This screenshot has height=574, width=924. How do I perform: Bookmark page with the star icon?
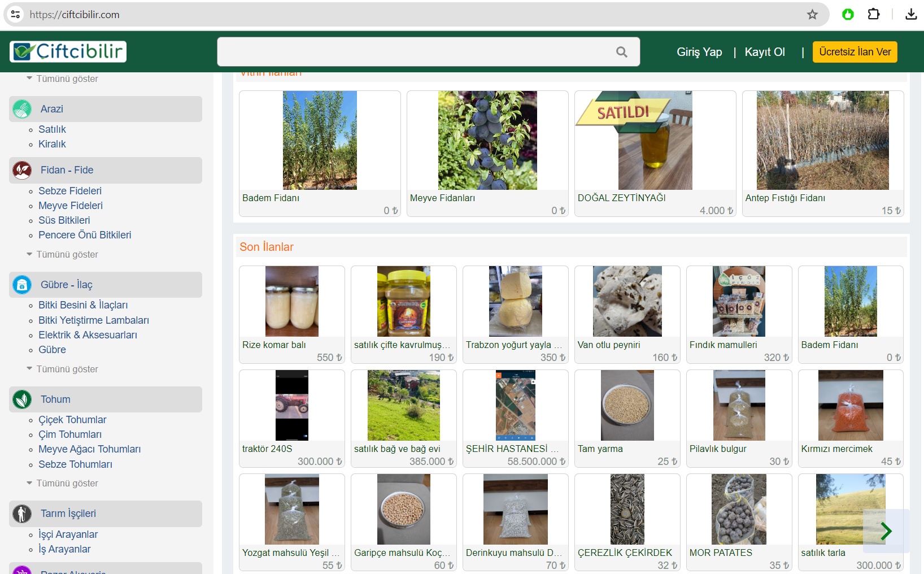(x=812, y=15)
